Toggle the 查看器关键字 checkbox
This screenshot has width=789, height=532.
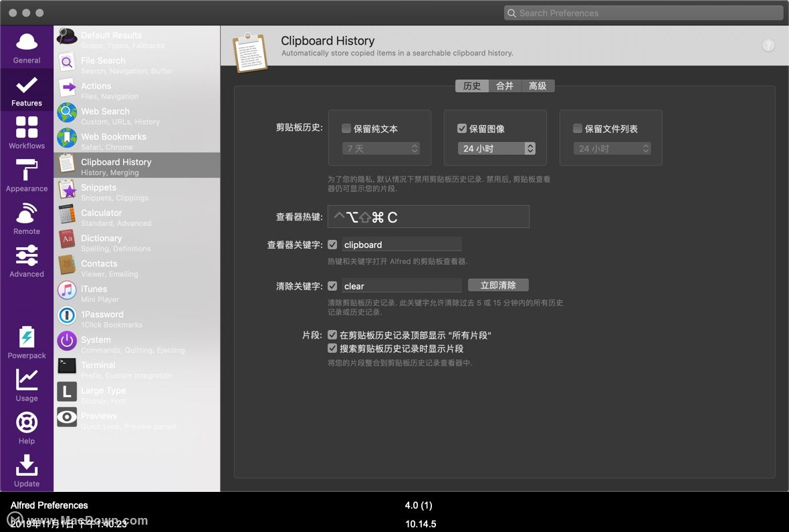coord(332,245)
